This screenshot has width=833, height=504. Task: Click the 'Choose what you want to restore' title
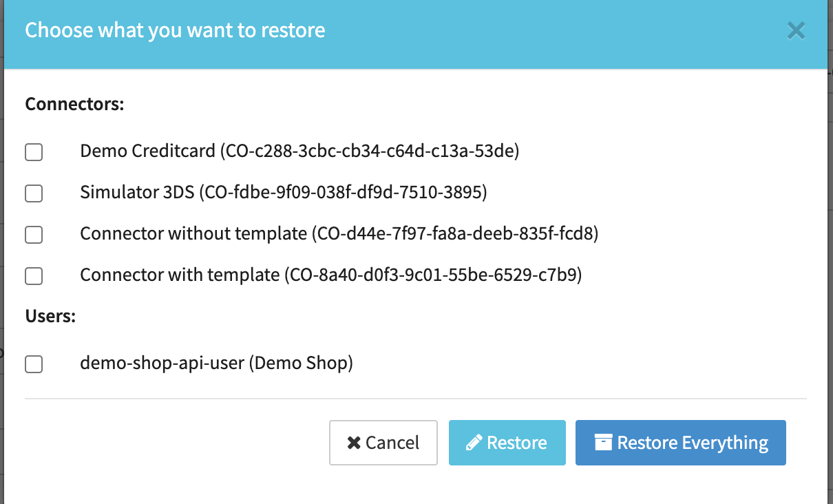pos(175,30)
